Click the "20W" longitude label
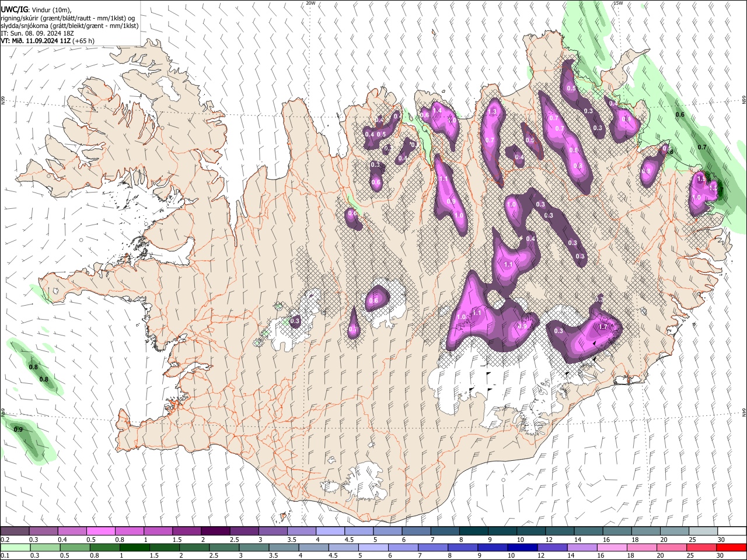 [x=310, y=3]
